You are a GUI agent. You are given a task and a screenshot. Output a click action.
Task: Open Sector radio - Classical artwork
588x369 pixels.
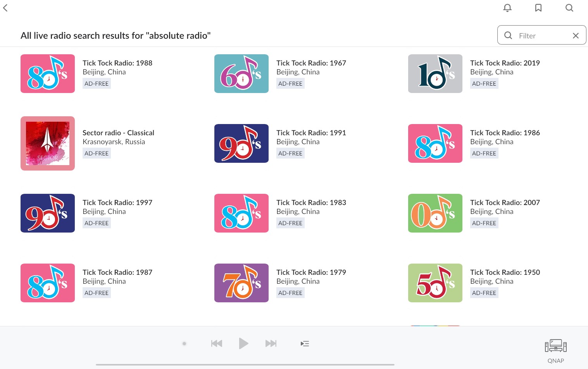[x=48, y=143]
